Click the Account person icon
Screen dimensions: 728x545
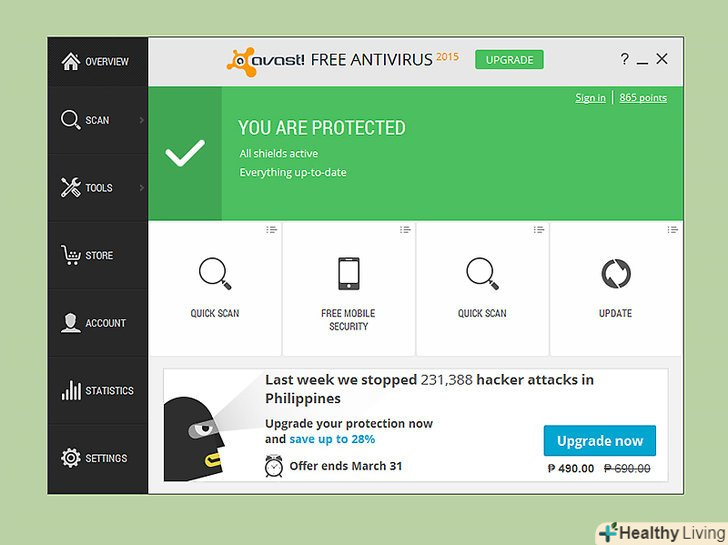tap(71, 323)
